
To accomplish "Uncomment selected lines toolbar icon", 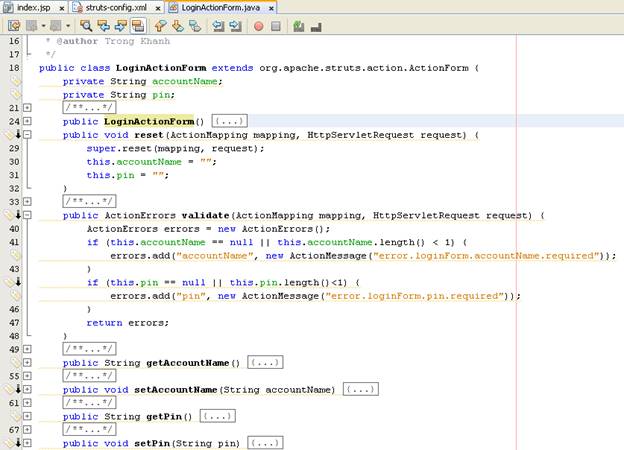I will pyautogui.click(x=316, y=26).
